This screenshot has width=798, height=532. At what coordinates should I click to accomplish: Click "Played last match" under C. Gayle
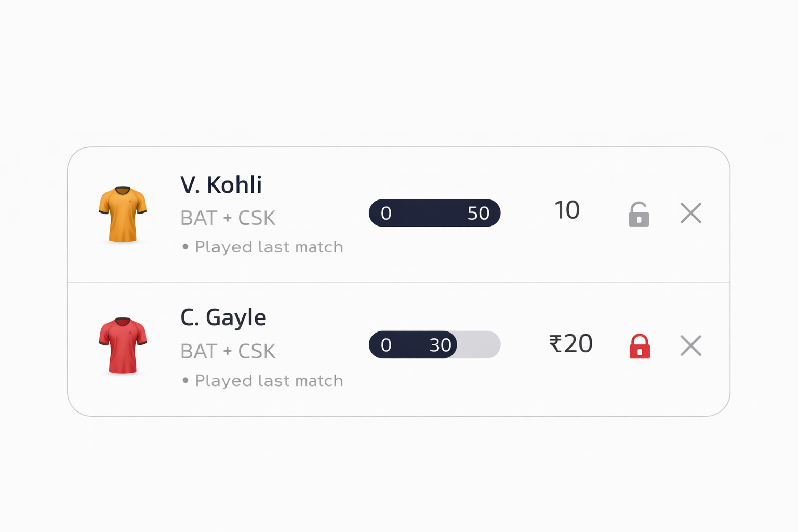269,381
